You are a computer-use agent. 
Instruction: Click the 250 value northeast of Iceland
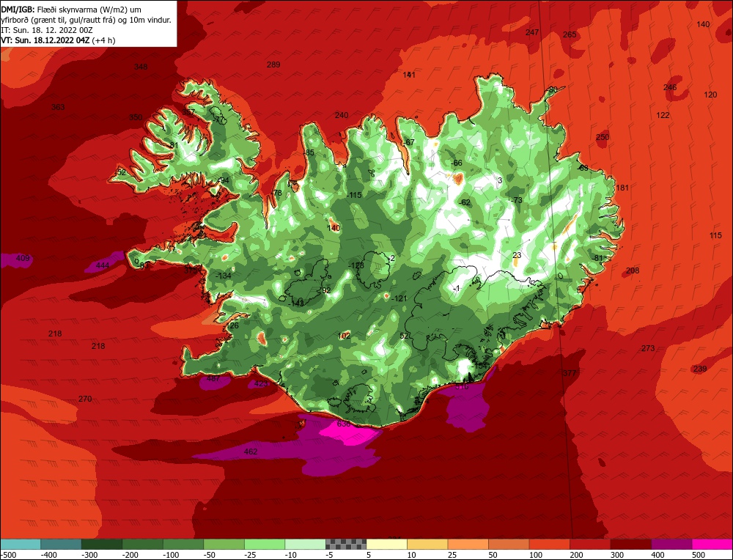pyautogui.click(x=603, y=137)
